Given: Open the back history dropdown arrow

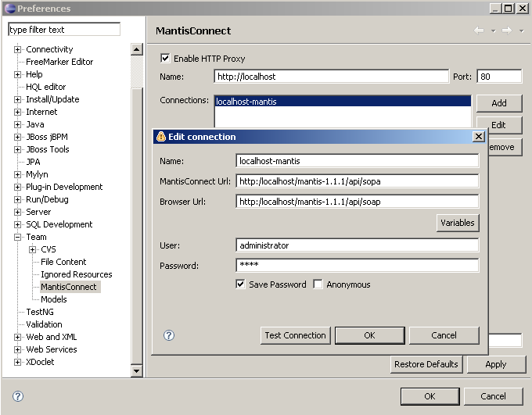Looking at the screenshot, I should click(493, 31).
